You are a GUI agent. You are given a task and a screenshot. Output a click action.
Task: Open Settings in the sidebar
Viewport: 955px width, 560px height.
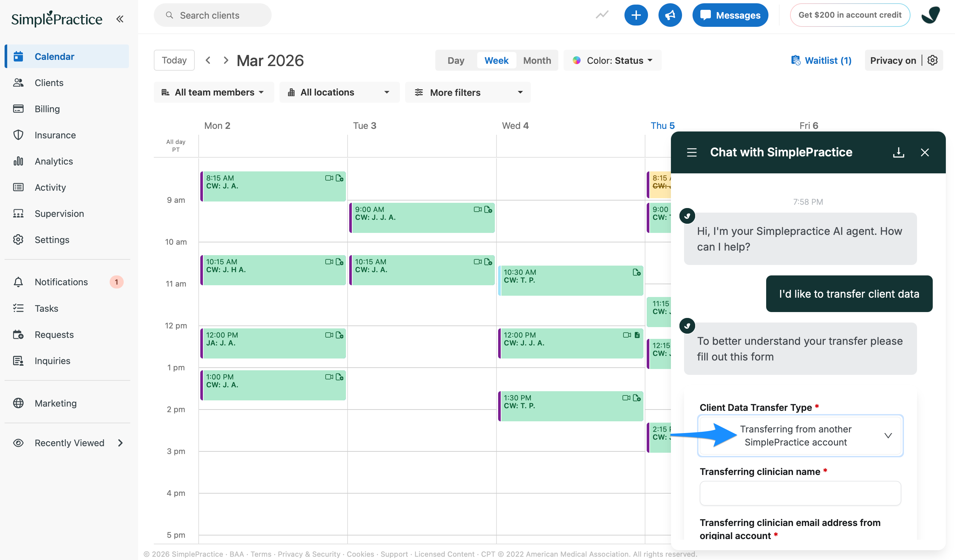[x=67, y=239]
